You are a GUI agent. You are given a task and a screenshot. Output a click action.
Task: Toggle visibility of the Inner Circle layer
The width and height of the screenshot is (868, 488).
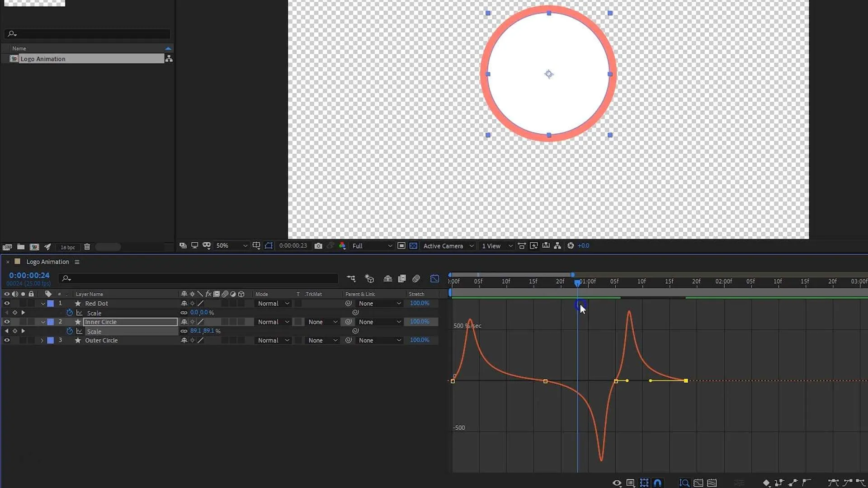tap(6, 322)
